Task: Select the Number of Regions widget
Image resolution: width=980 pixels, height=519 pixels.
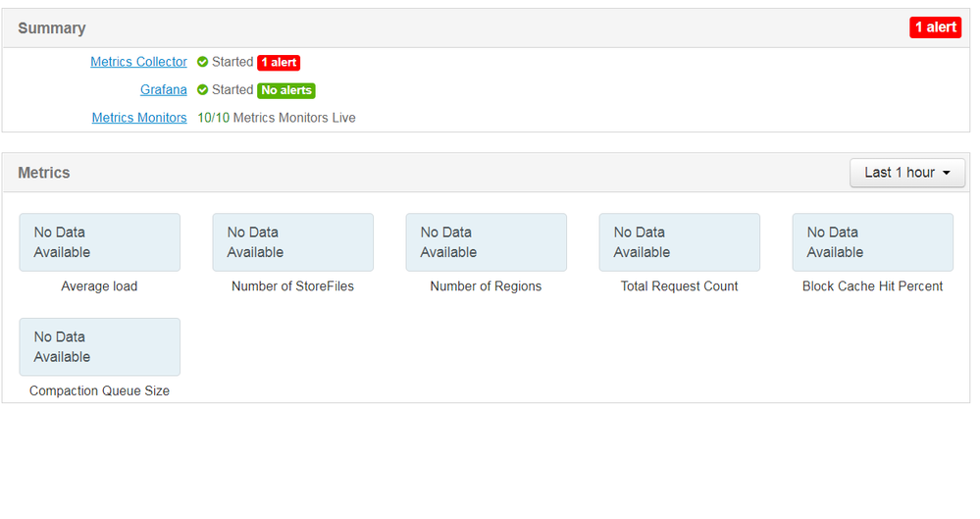Action: click(486, 242)
